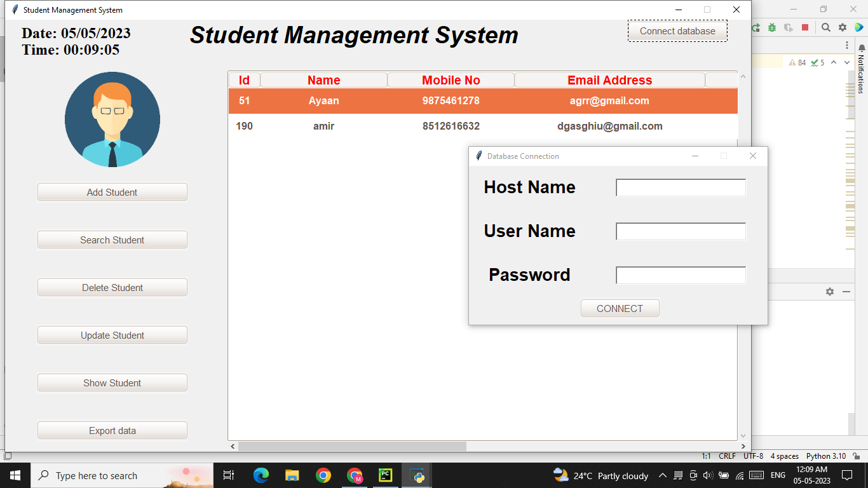Open PyCharm settings via the gear icon
The width and height of the screenshot is (868, 488).
coord(843,28)
